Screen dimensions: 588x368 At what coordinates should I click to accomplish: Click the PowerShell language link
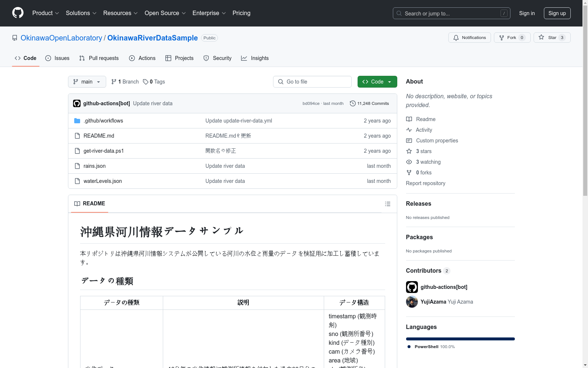click(431, 347)
